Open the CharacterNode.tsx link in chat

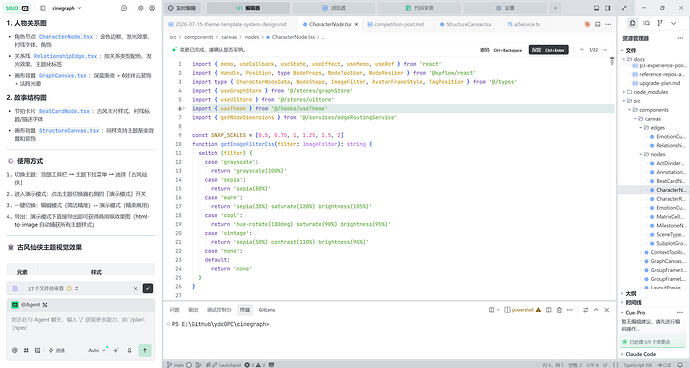click(66, 37)
